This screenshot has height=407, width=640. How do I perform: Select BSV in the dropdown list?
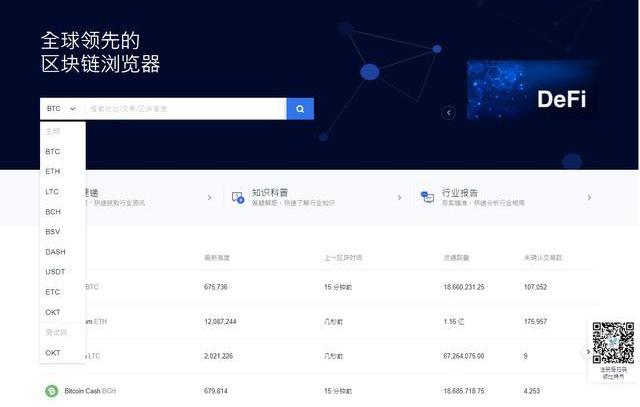pos(53,231)
